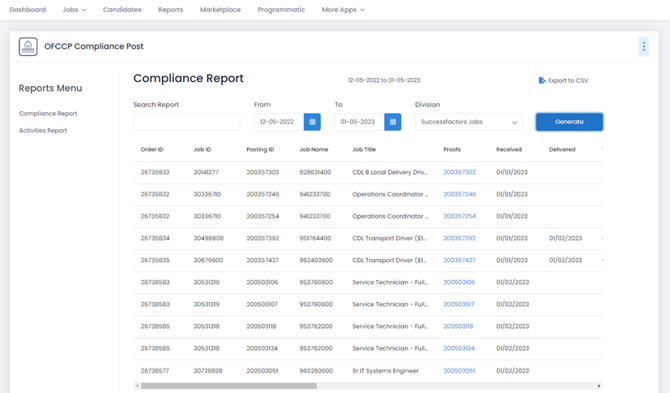670x393 pixels.
Task: Open proof link 200503134
Action: click(x=459, y=348)
